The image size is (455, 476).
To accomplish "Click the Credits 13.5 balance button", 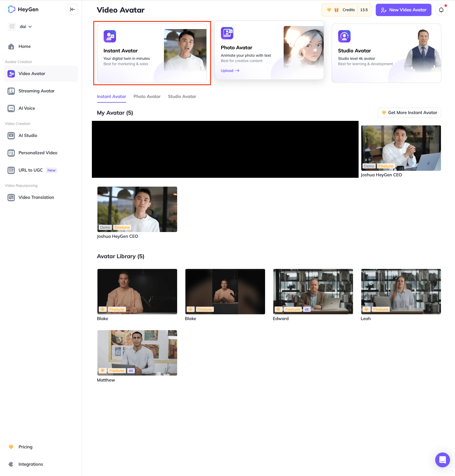I will tap(346, 10).
